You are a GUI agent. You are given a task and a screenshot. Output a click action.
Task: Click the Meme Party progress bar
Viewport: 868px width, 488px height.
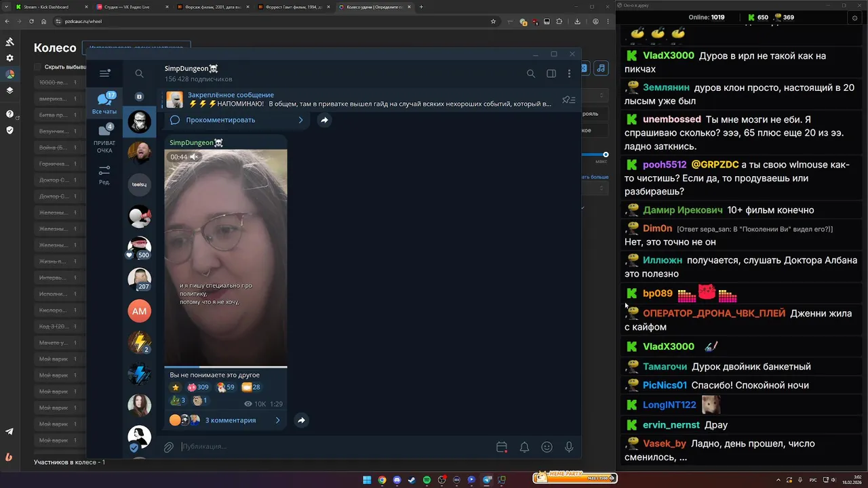575,477
